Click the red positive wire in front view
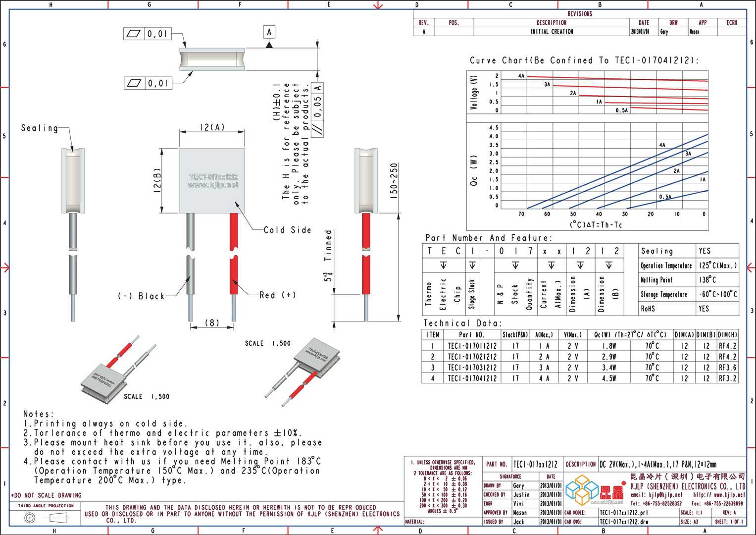The width and height of the screenshot is (756, 535). click(234, 267)
